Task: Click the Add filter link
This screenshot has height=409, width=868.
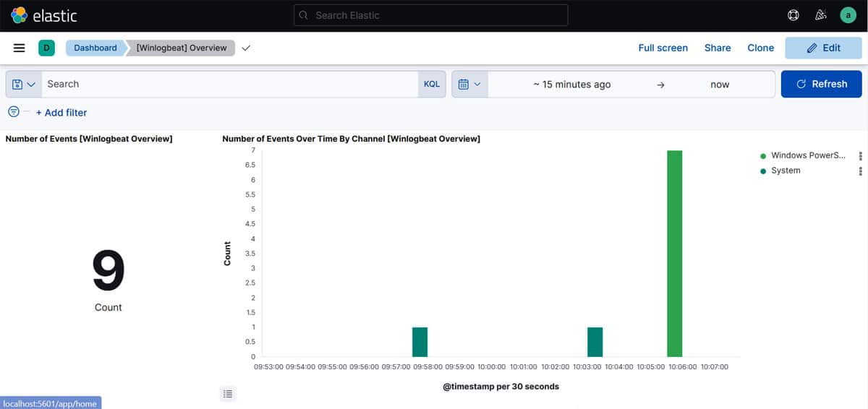Action: pyautogui.click(x=61, y=113)
